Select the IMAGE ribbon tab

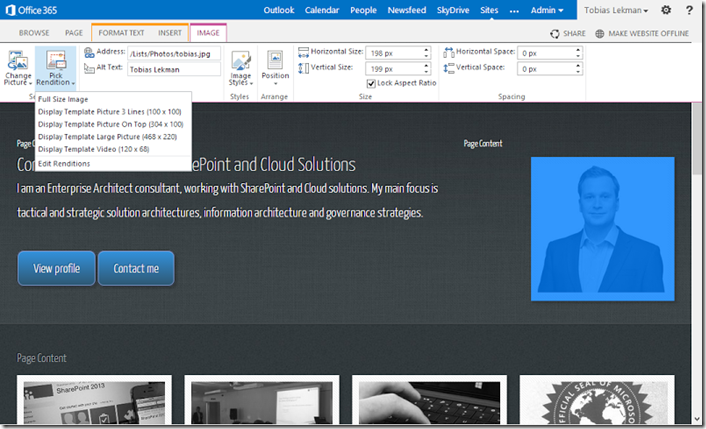(208, 33)
